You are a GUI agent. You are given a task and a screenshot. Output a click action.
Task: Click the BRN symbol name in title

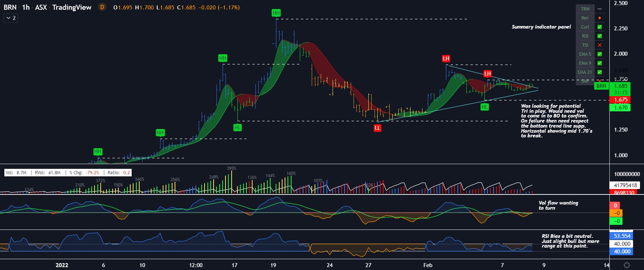tap(10, 7)
